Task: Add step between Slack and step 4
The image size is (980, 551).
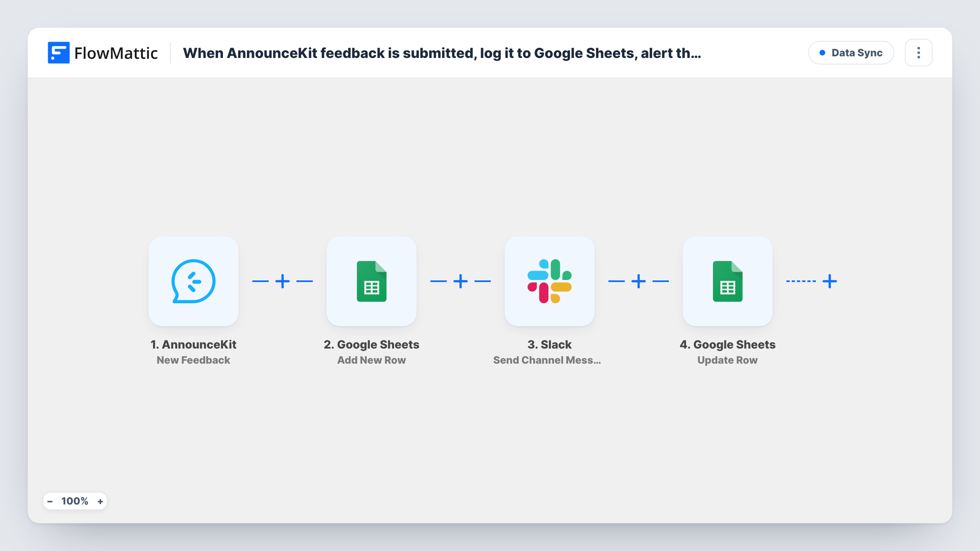Action: (639, 281)
